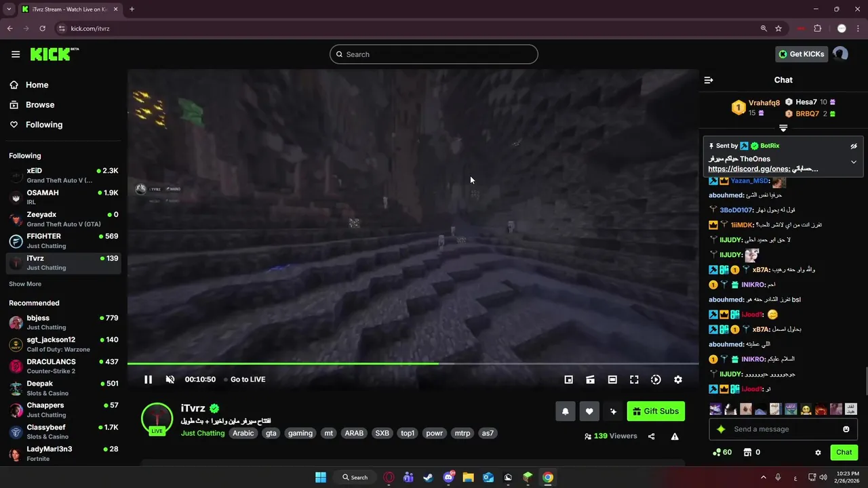Click the Just Chatting category link
868x488 pixels.
click(x=203, y=433)
